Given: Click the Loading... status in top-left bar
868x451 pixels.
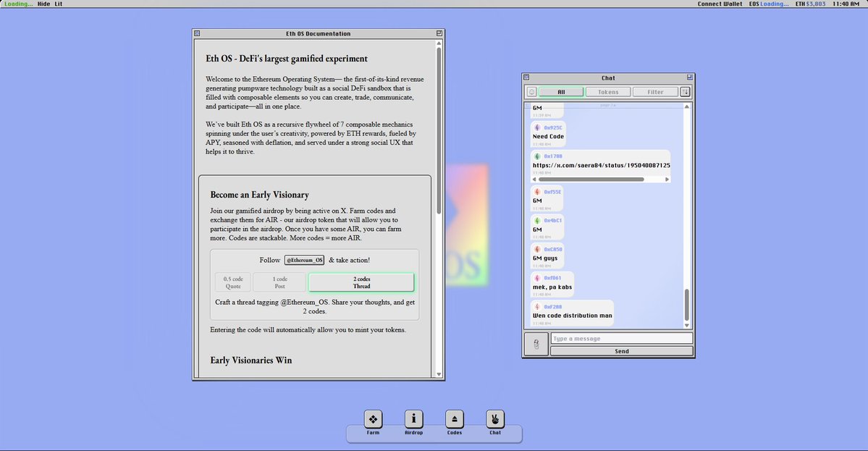Looking at the screenshot, I should pos(18,4).
